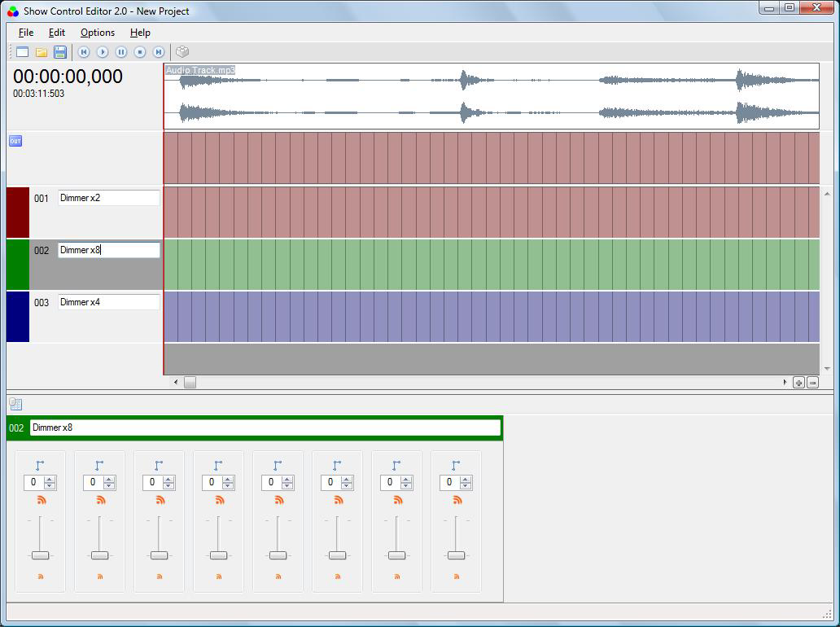Viewport: 840px width, 627px height.
Task: Select the dark red swatch for track 001
Action: [x=18, y=213]
